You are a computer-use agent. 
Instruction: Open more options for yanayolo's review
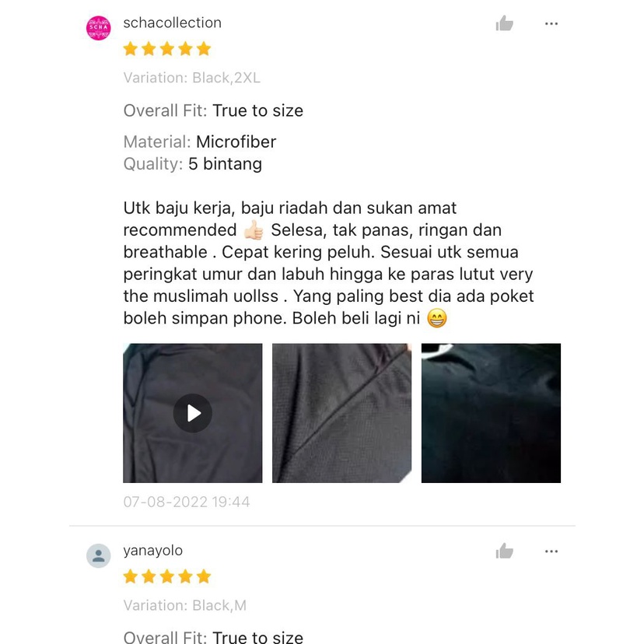[551, 551]
